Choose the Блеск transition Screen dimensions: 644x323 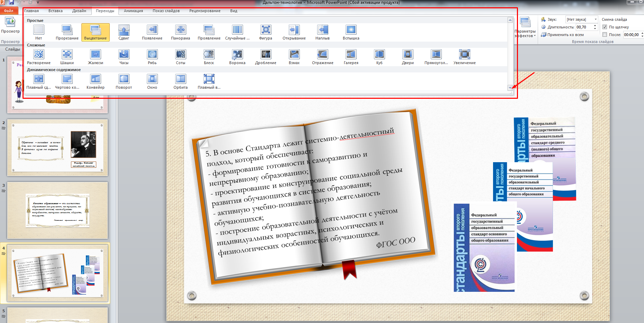click(x=209, y=57)
